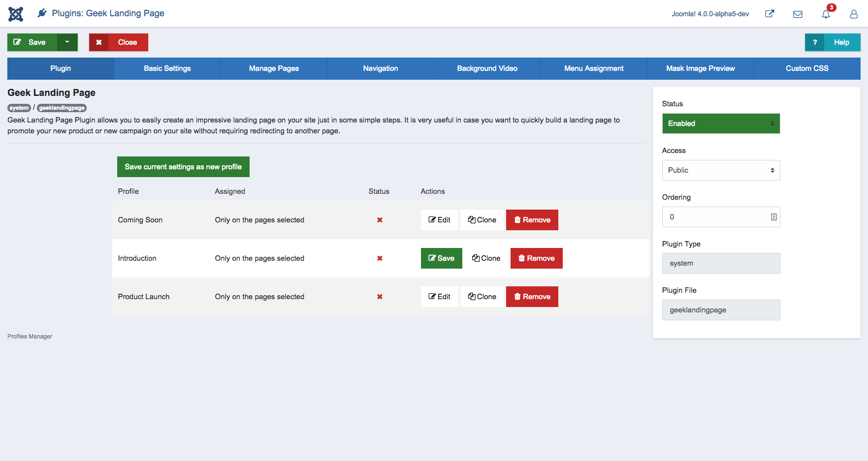Clone the Product Launch profile

[x=482, y=297]
